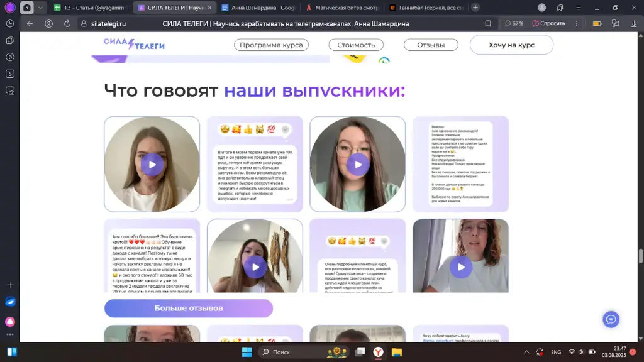Open the review card starting with Выводы
This screenshot has width=644, height=362.
pyautogui.click(x=460, y=164)
